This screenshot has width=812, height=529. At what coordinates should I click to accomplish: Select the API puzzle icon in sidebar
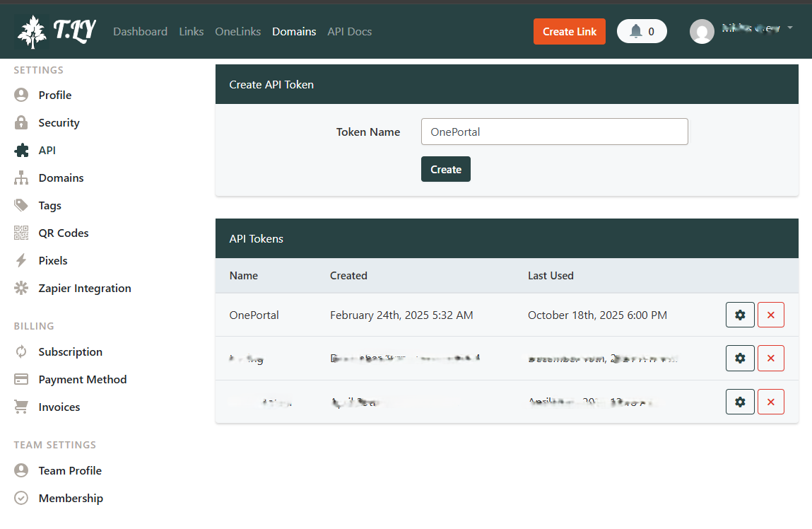coord(20,150)
